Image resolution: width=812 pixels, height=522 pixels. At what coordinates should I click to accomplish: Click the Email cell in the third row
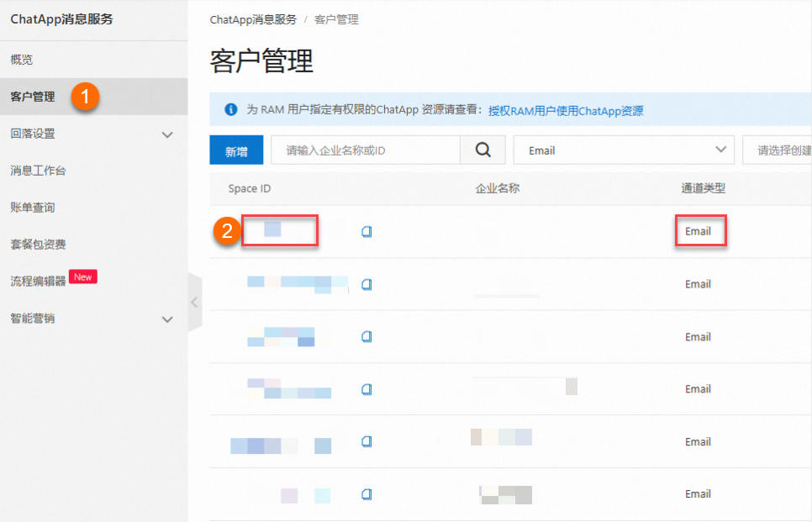(x=698, y=336)
